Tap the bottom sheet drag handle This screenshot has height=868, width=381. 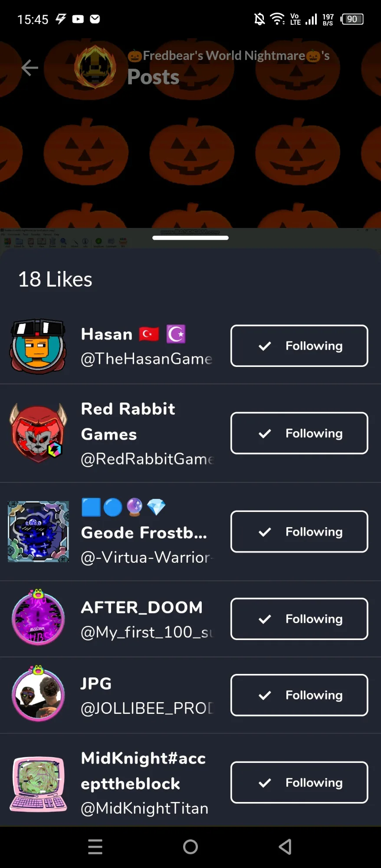[190, 238]
